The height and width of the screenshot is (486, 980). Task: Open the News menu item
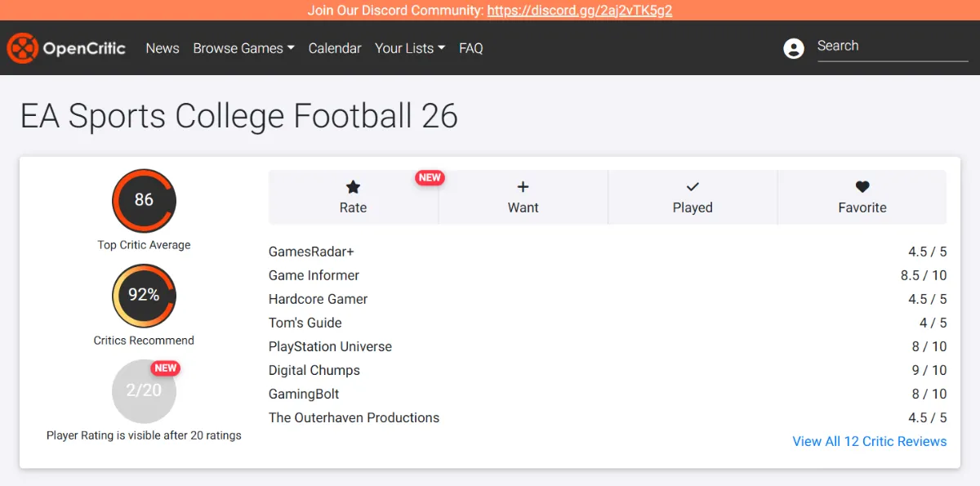pyautogui.click(x=162, y=48)
